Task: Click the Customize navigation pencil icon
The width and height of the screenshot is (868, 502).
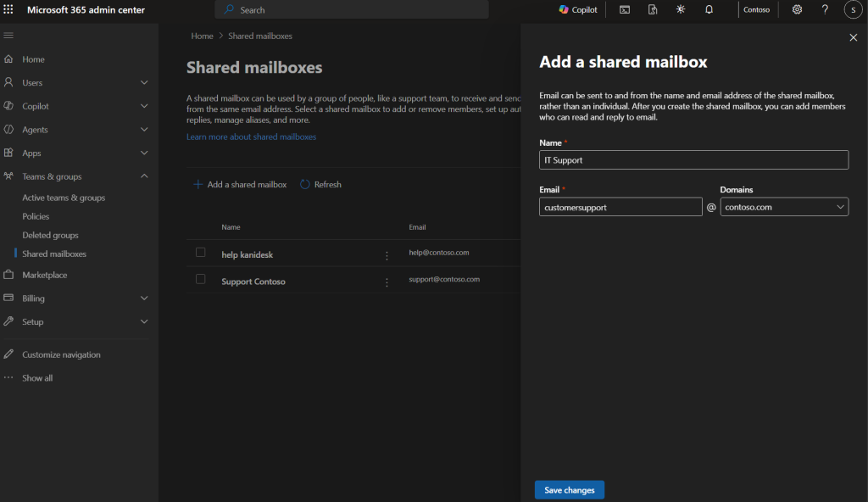Action: 8,354
